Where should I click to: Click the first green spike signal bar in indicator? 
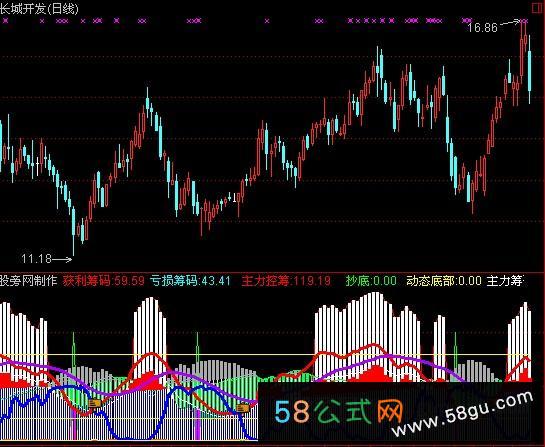[x=74, y=349]
